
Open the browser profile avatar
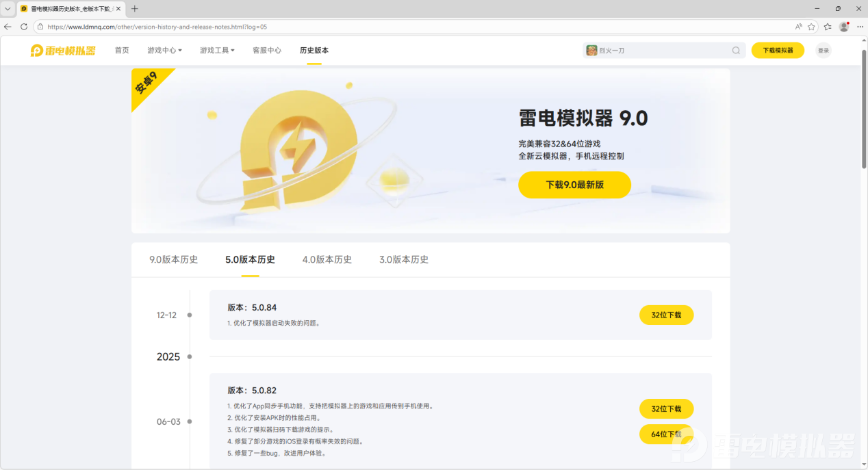click(844, 27)
